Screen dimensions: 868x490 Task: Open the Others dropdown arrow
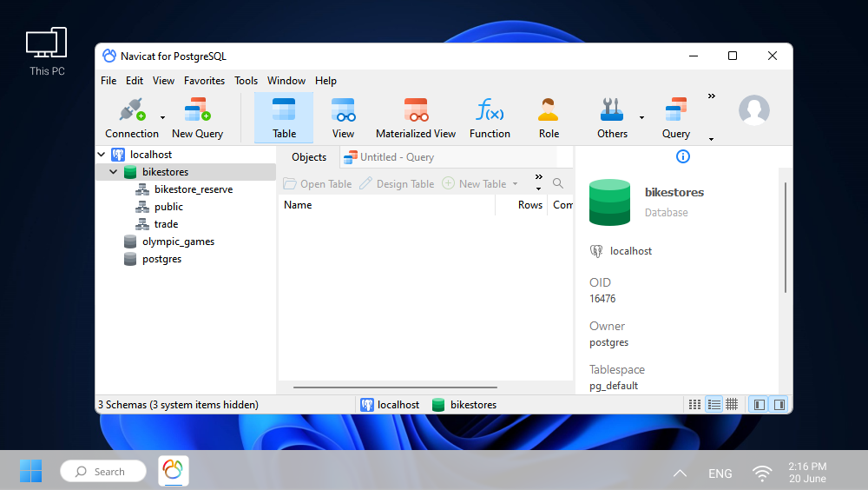[x=641, y=117]
